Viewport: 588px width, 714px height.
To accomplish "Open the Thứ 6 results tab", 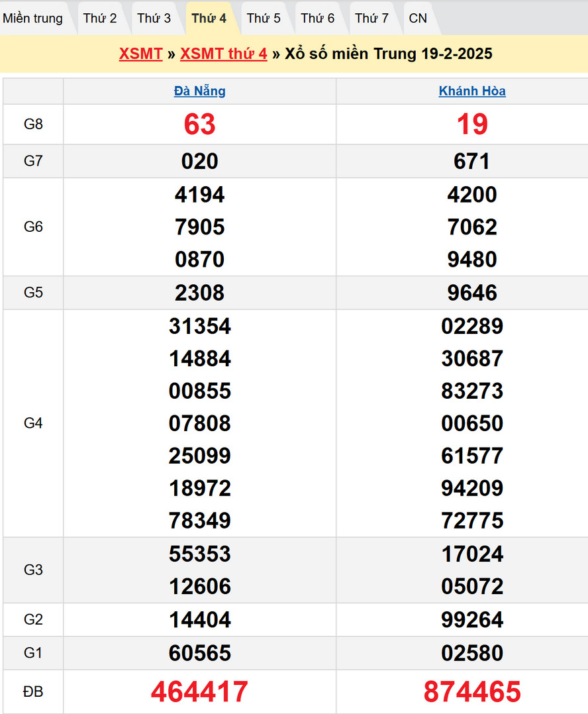I will pos(318,19).
